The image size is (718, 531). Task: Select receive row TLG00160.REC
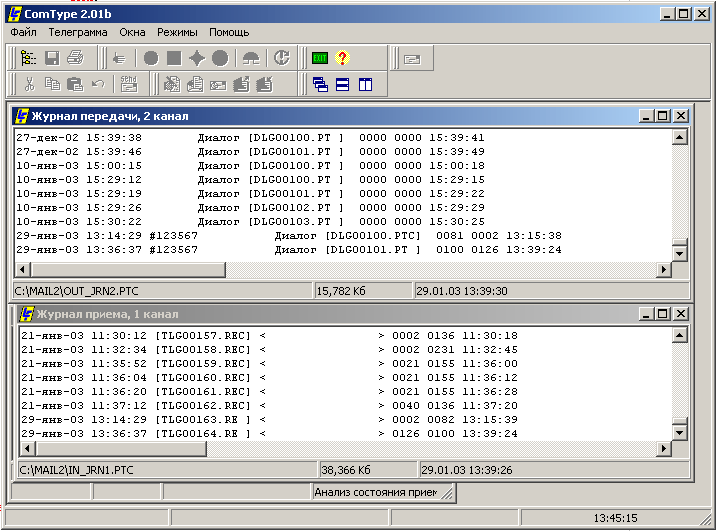[269, 378]
